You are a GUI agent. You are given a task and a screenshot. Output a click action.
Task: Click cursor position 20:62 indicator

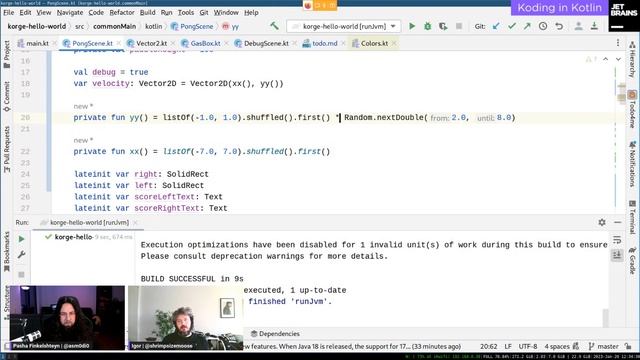click(x=488, y=346)
